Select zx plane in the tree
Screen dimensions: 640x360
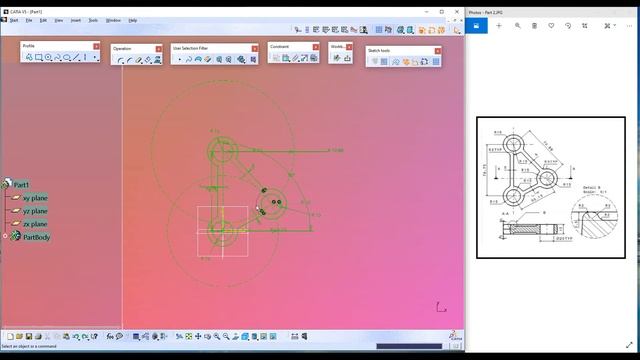tap(35, 224)
